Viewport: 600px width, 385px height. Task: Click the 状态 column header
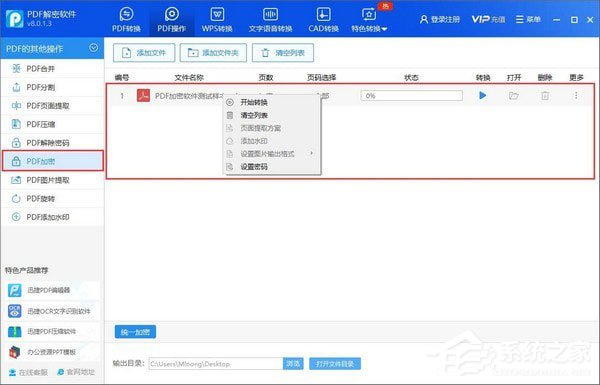(x=411, y=78)
